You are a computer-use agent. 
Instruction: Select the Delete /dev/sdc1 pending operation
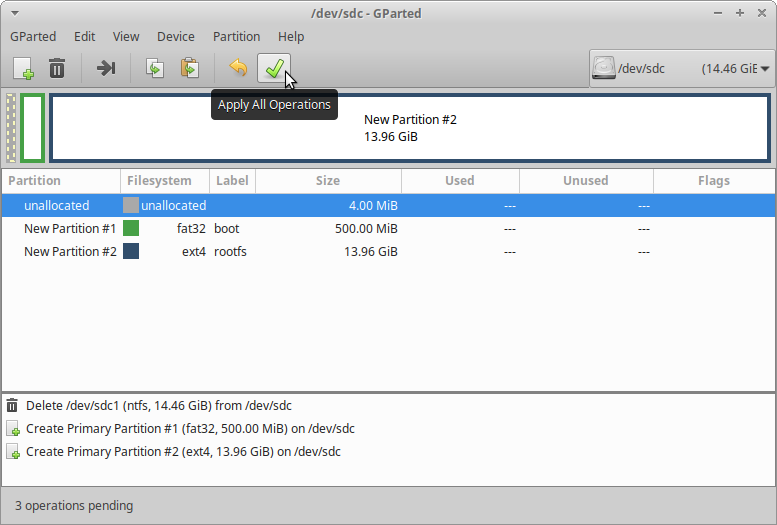[158, 406]
